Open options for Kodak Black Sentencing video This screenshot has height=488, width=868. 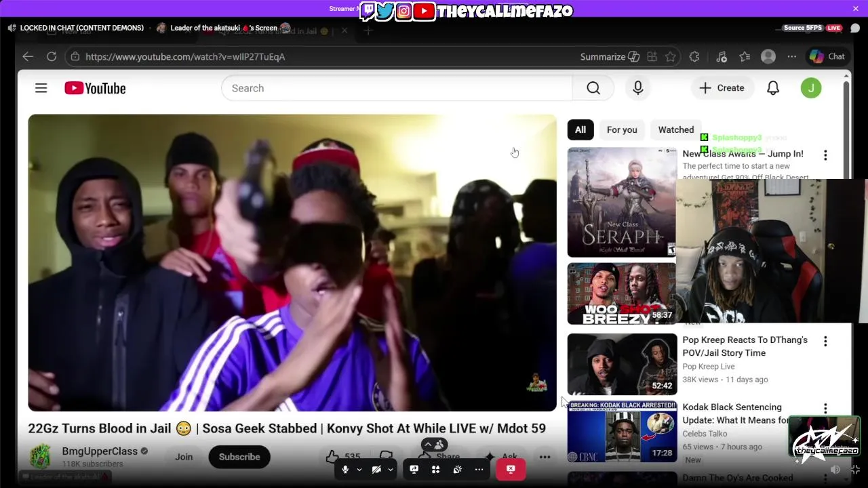pyautogui.click(x=825, y=409)
